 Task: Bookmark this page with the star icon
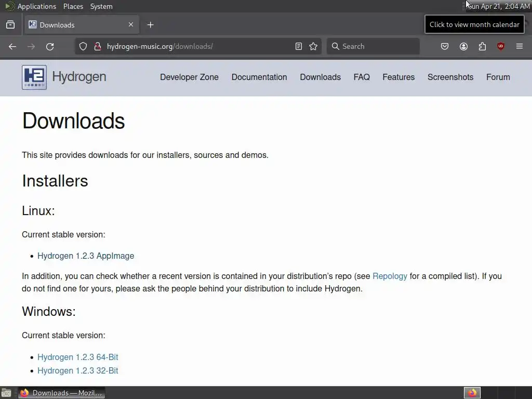tap(313, 46)
